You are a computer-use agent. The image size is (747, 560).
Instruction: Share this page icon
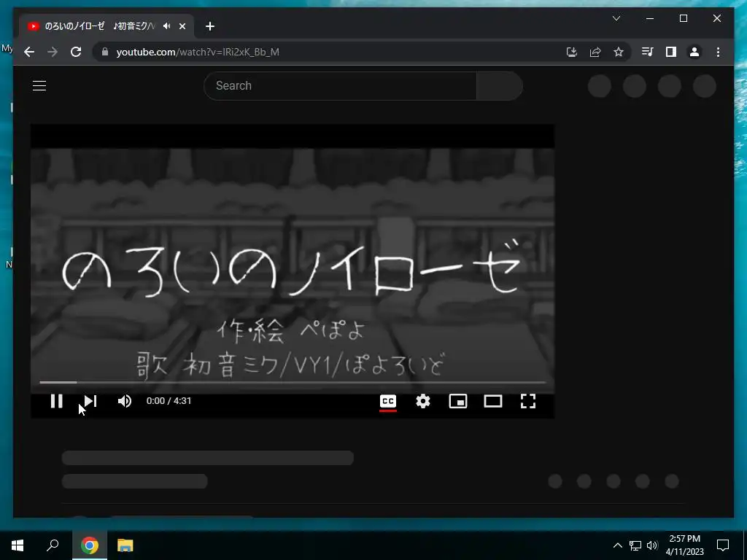[595, 52]
